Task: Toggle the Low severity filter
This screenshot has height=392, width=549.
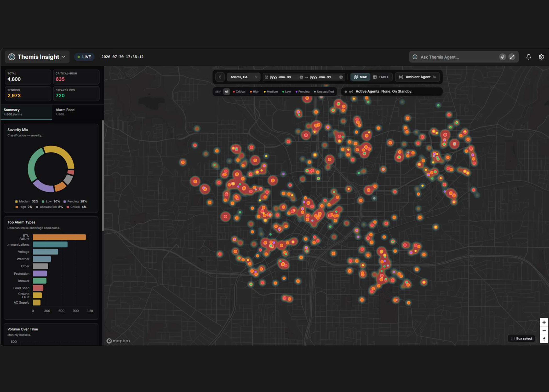Action: coord(287,92)
